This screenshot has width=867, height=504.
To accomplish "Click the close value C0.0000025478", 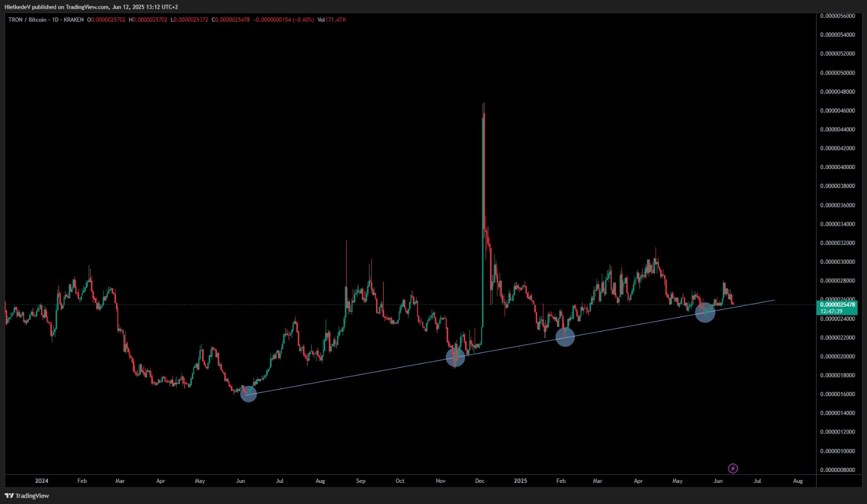I will 231,20.
